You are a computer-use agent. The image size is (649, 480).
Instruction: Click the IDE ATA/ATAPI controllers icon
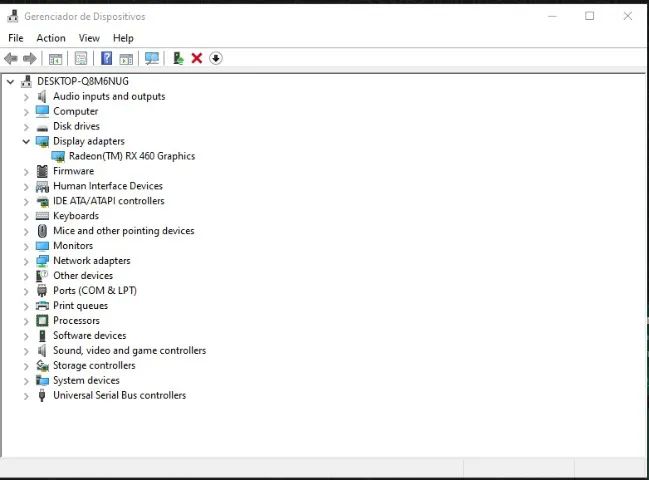(x=42, y=202)
